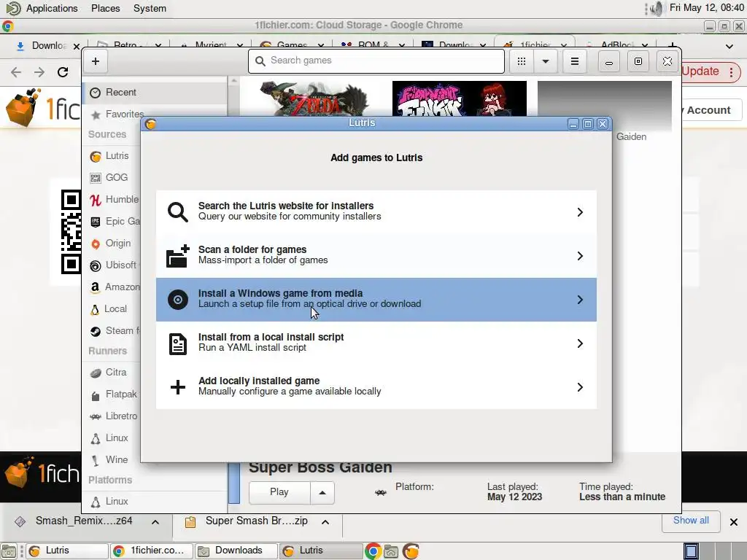Image resolution: width=747 pixels, height=560 pixels.
Task: Open menu for Smash_Remix z64 download
Action: click(x=155, y=522)
